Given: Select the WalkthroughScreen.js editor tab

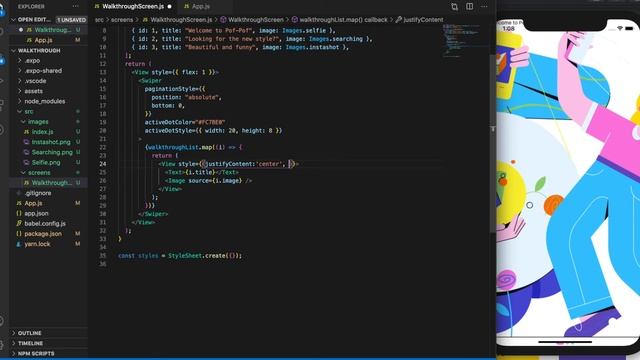Looking at the screenshot, I should click(x=132, y=7).
